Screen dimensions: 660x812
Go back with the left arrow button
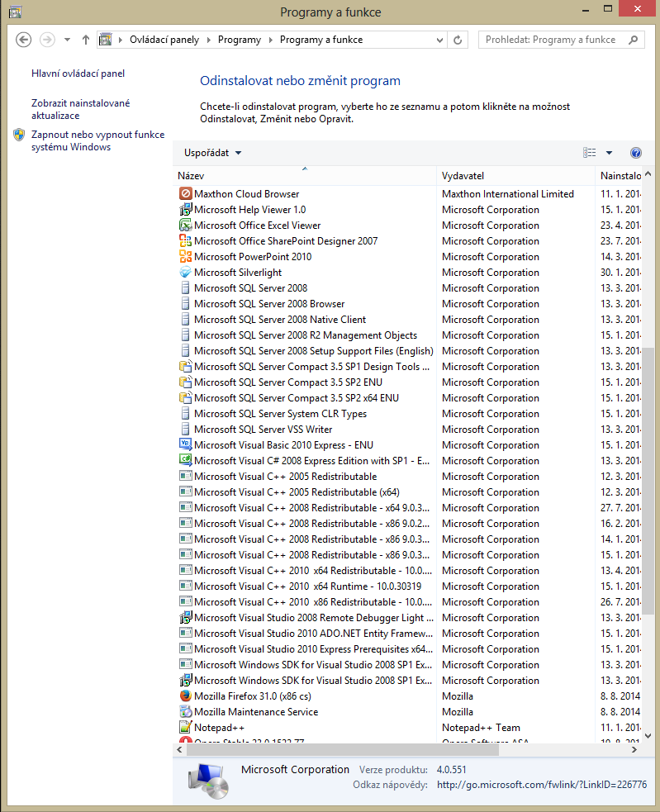[23, 40]
